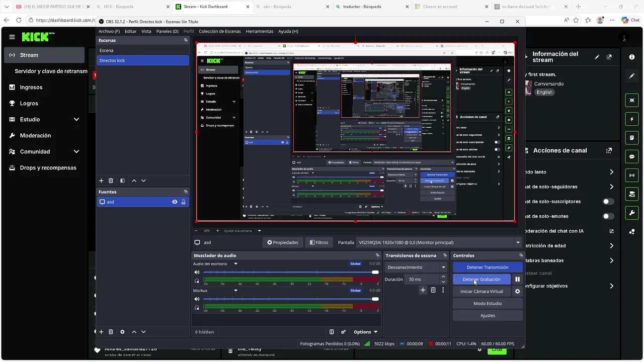Delete scene transition using trash icon
This screenshot has width=644, height=362.
coord(433,290)
